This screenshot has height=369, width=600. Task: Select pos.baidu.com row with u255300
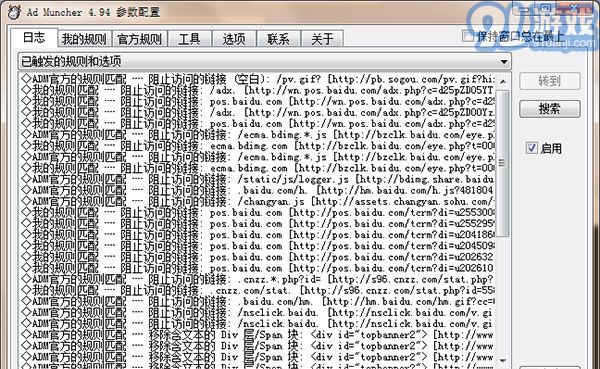click(x=258, y=212)
